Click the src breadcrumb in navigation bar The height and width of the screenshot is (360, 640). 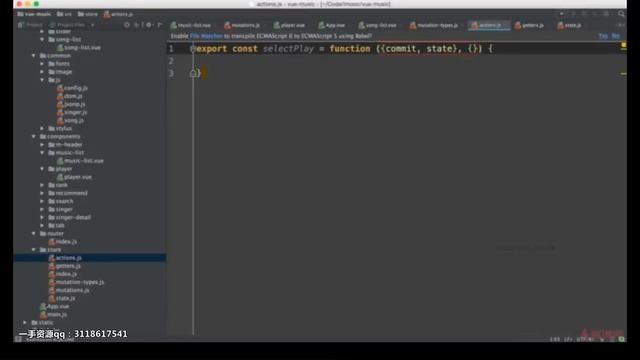pos(64,14)
